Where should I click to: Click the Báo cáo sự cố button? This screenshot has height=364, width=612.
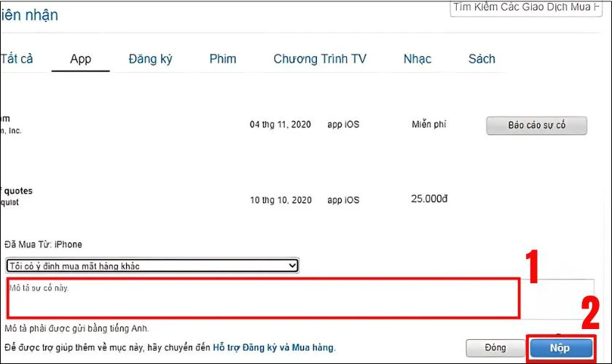click(537, 125)
